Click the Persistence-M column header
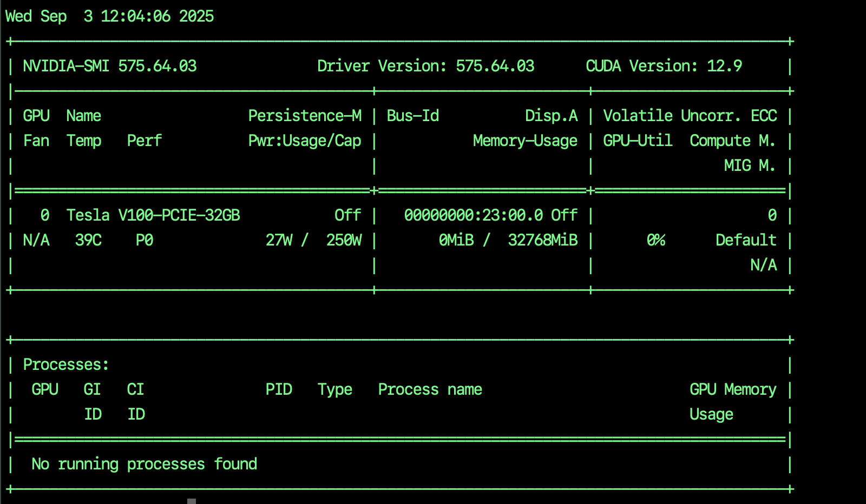 305,116
